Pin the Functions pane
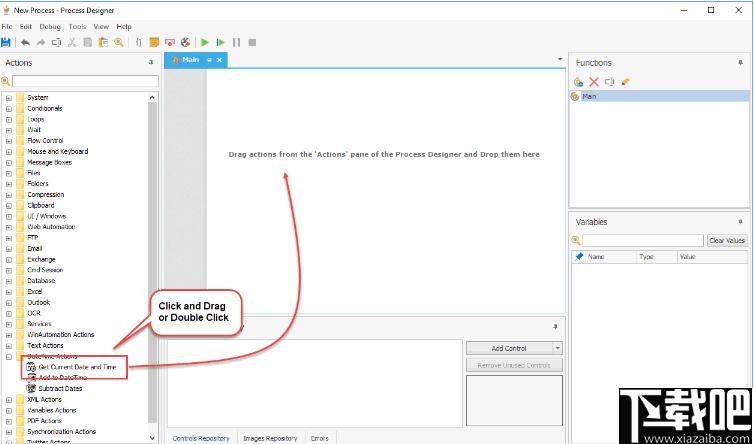The height and width of the screenshot is (444, 754). click(741, 63)
